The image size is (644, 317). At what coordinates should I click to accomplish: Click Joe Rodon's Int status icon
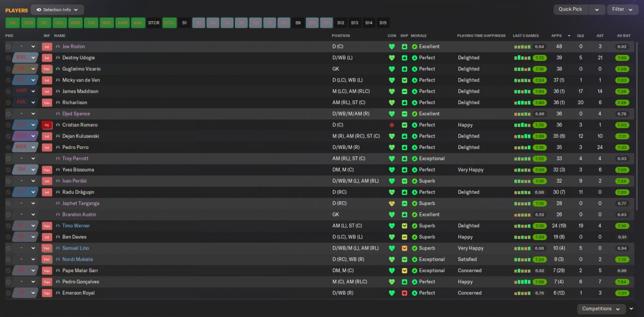[x=47, y=46]
